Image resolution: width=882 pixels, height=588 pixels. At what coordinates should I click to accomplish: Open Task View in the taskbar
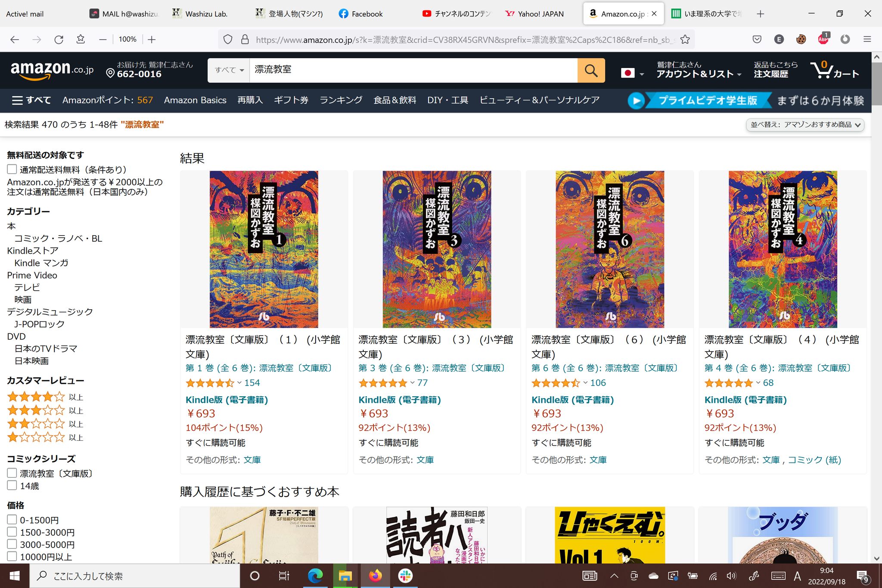284,576
